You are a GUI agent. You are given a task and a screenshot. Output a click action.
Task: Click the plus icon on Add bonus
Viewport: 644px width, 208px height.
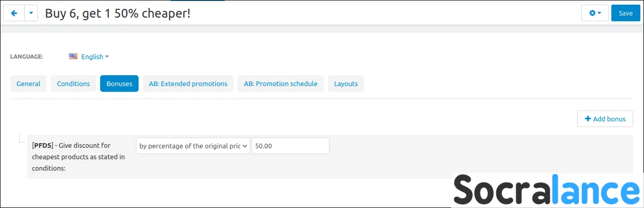click(588, 119)
